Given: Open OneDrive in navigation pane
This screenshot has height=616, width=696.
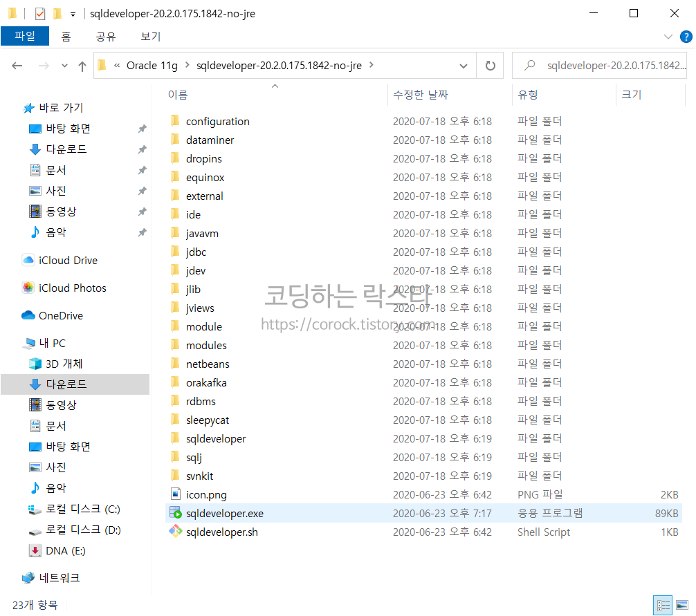Looking at the screenshot, I should tap(61, 316).
